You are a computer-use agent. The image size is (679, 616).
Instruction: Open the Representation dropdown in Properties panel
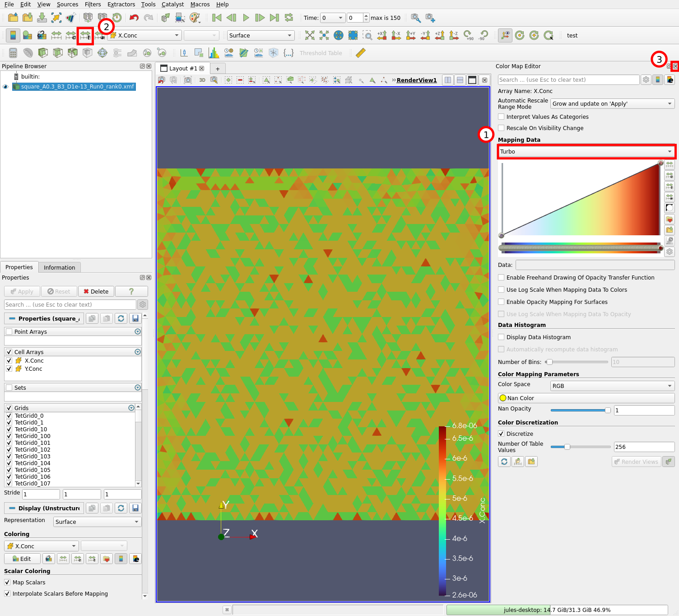point(98,522)
